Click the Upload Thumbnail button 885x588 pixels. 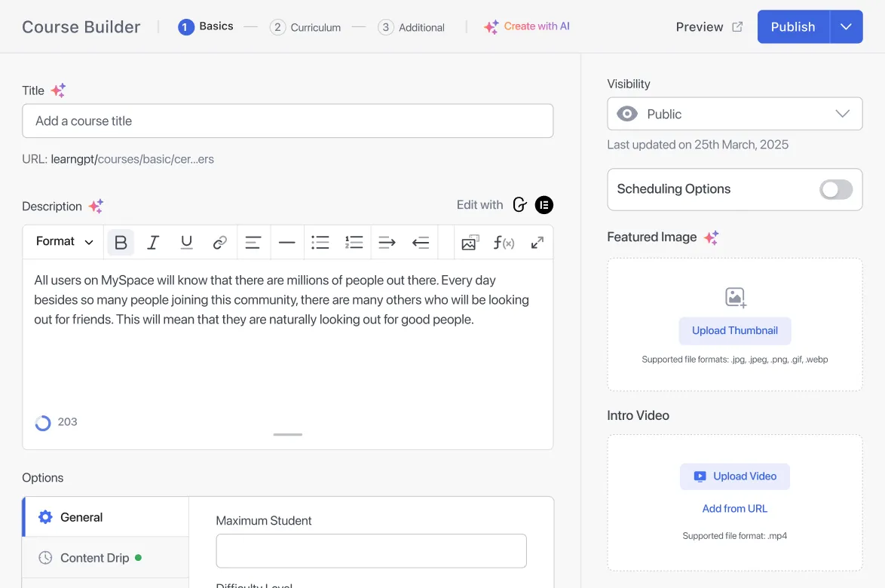[734, 331]
